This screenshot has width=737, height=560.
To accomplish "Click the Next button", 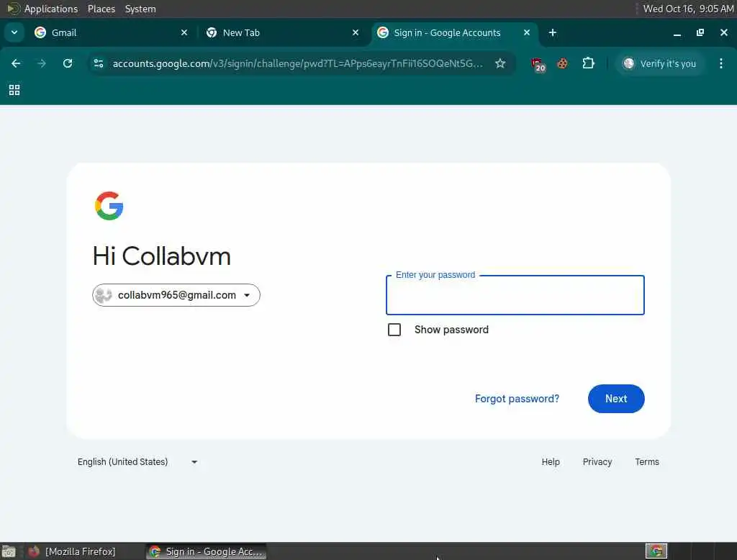I will [x=616, y=399].
